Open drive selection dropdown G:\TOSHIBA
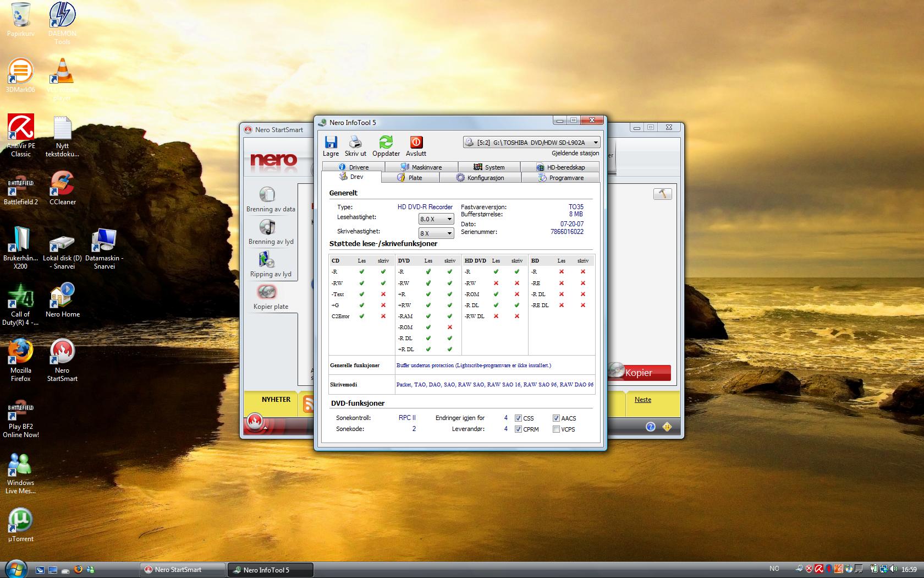924x578 pixels. [x=531, y=143]
